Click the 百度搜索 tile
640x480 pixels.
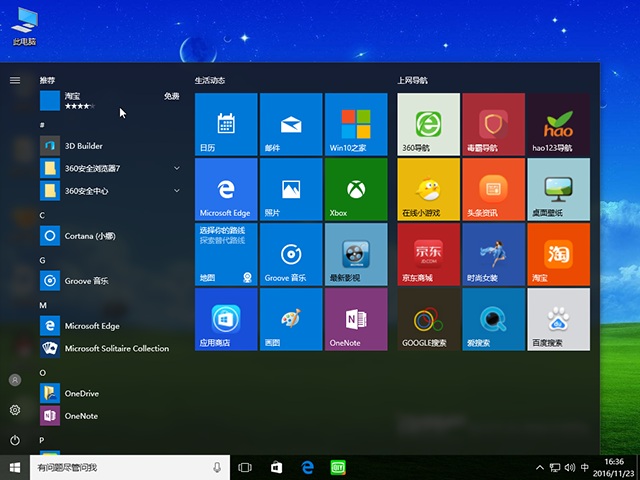(x=558, y=319)
